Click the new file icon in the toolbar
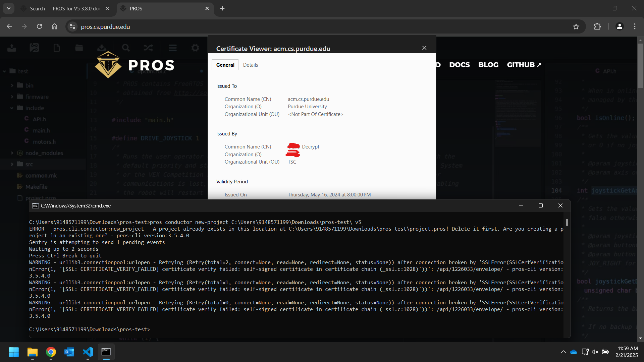Image resolution: width=644 pixels, height=362 pixels. (x=56, y=48)
